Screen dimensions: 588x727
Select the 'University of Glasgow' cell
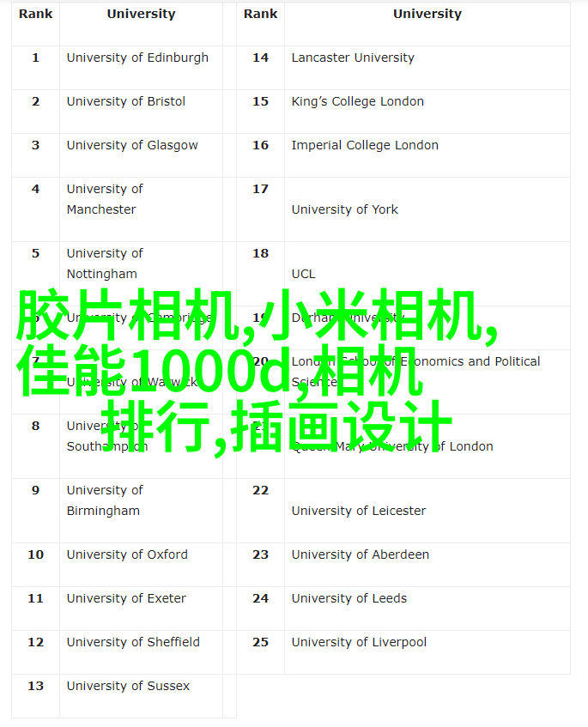pyautogui.click(x=141, y=155)
